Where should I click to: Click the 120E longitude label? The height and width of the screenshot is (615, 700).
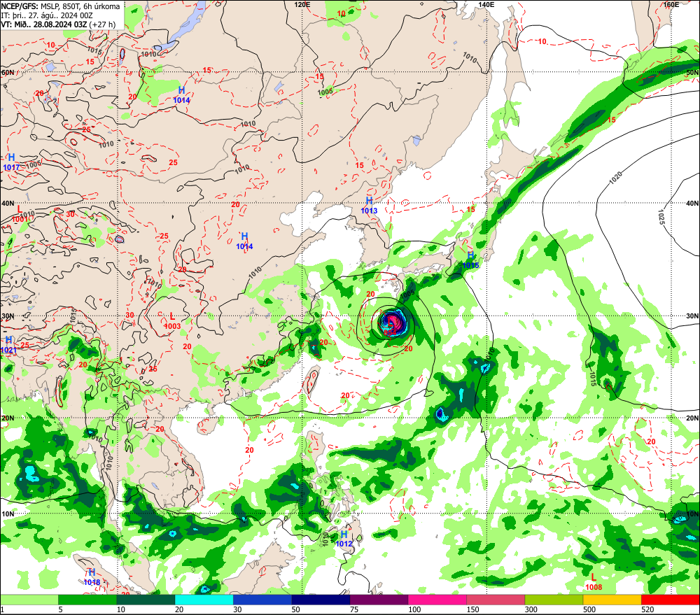[x=302, y=4]
